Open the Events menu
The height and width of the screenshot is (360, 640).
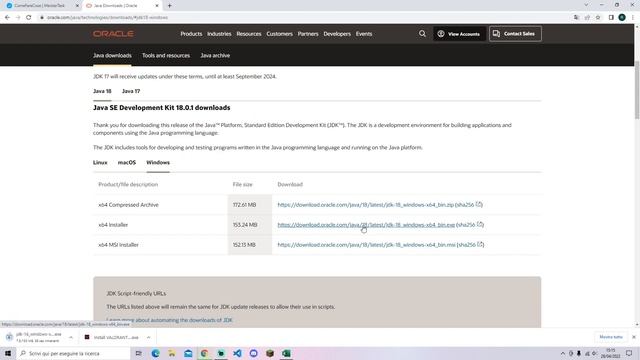pos(364,34)
